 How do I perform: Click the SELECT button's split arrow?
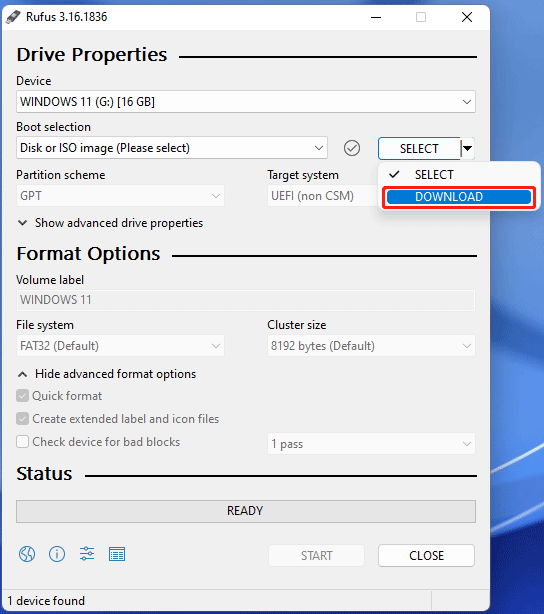468,148
